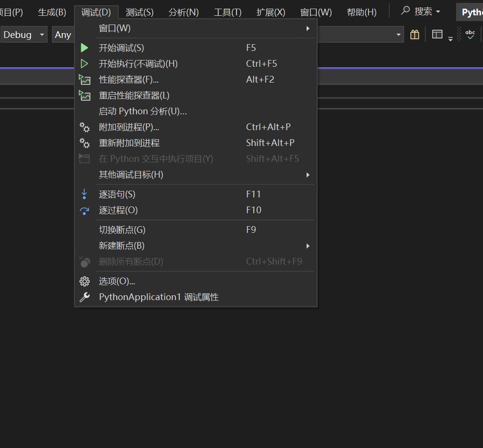This screenshot has width=483, height=448.
Task: Click the Restart Performance Profiler icon
Action: pyautogui.click(x=85, y=95)
